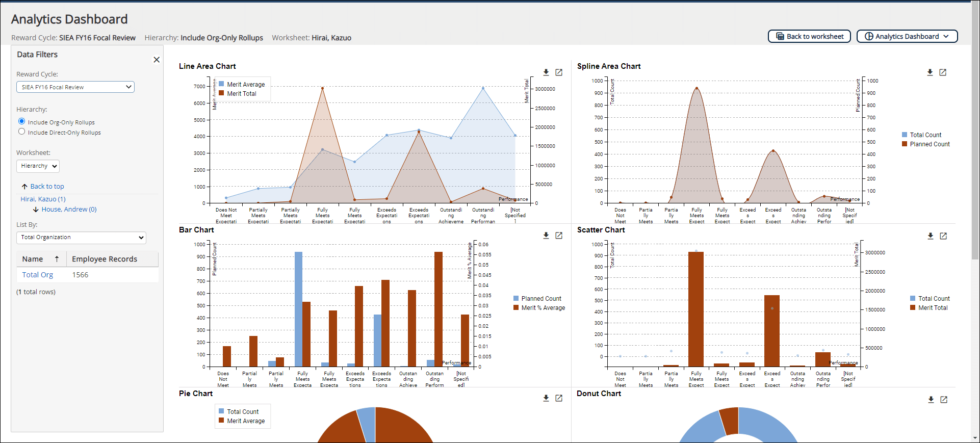Open the Analytics Dashboard menu button
The width and height of the screenshot is (980, 443).
click(907, 36)
